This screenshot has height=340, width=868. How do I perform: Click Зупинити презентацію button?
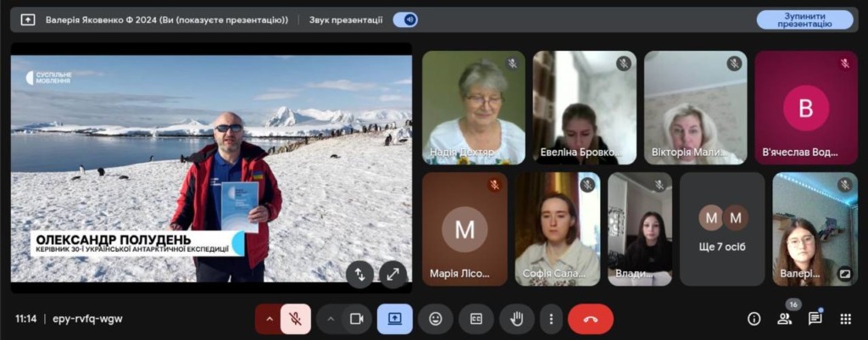[804, 20]
